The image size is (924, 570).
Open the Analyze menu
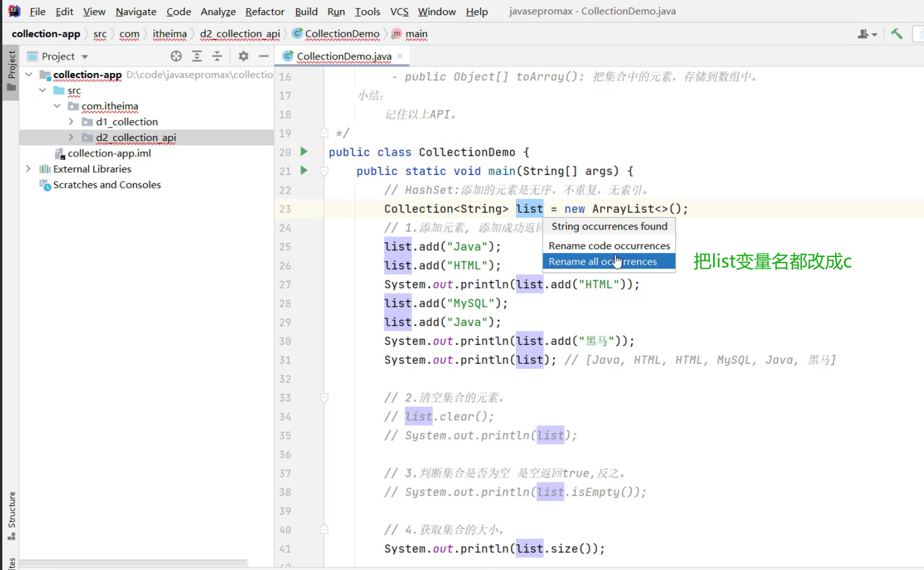click(x=218, y=12)
